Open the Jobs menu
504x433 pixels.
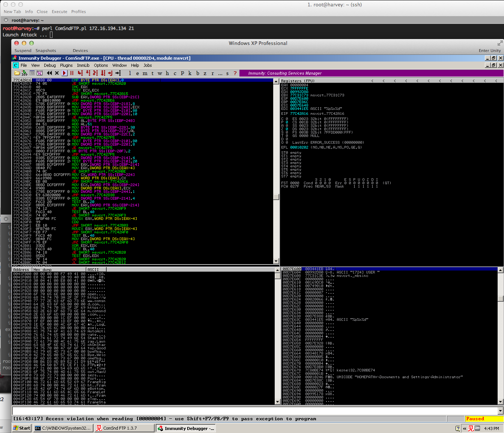point(147,65)
